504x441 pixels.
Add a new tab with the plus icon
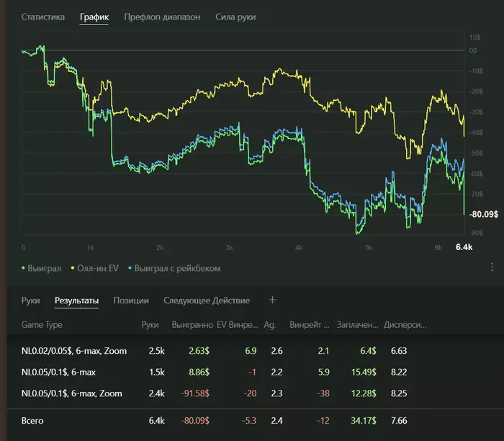tap(272, 300)
